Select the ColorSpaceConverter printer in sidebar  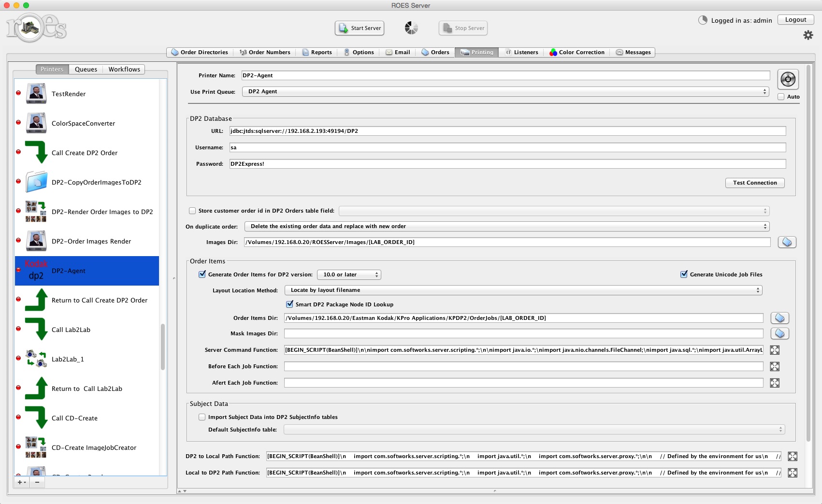pyautogui.click(x=83, y=123)
